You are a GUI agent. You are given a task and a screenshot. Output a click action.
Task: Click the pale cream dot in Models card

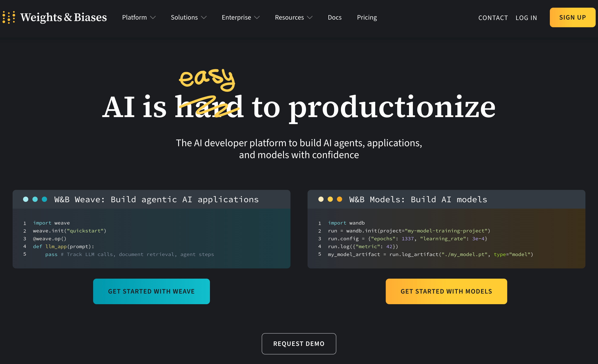tap(321, 199)
